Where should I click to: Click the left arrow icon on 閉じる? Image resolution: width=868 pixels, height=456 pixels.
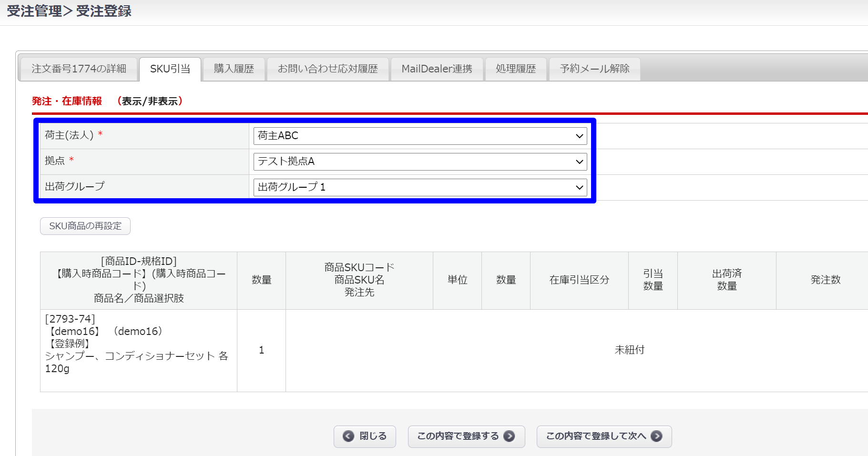pyautogui.click(x=348, y=436)
